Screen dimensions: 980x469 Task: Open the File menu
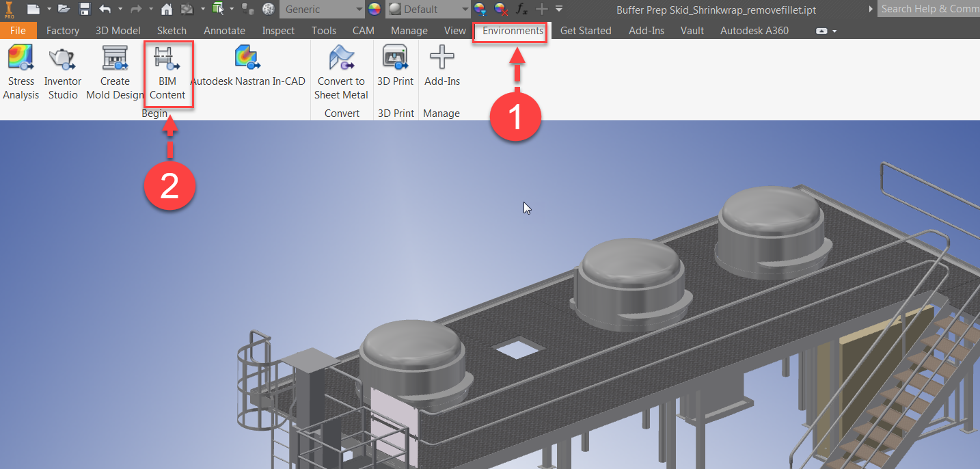point(18,31)
